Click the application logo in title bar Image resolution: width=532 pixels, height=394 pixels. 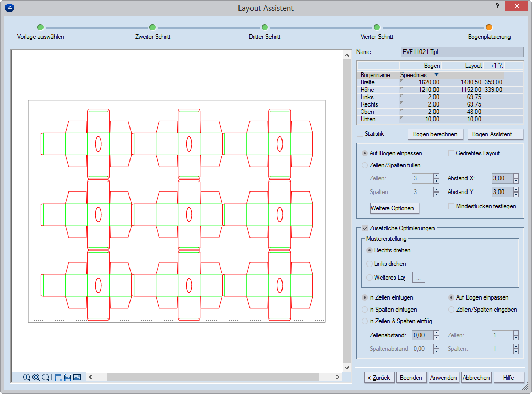click(x=9, y=7)
